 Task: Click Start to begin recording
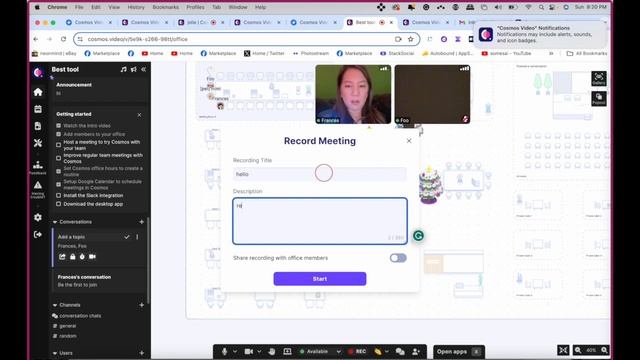[320, 279]
